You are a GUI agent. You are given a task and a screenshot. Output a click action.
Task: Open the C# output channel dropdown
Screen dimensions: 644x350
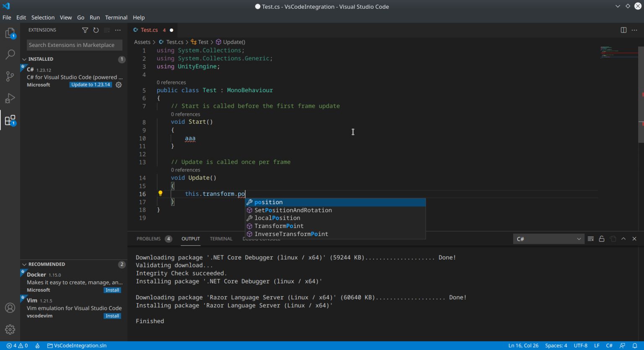549,239
